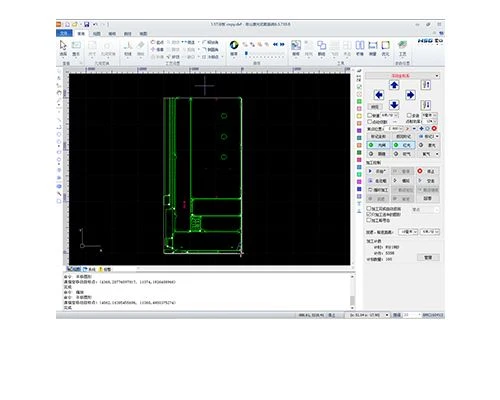
Task: Toggle the step-move checkbox under jog arrows
Action: pos(370,115)
